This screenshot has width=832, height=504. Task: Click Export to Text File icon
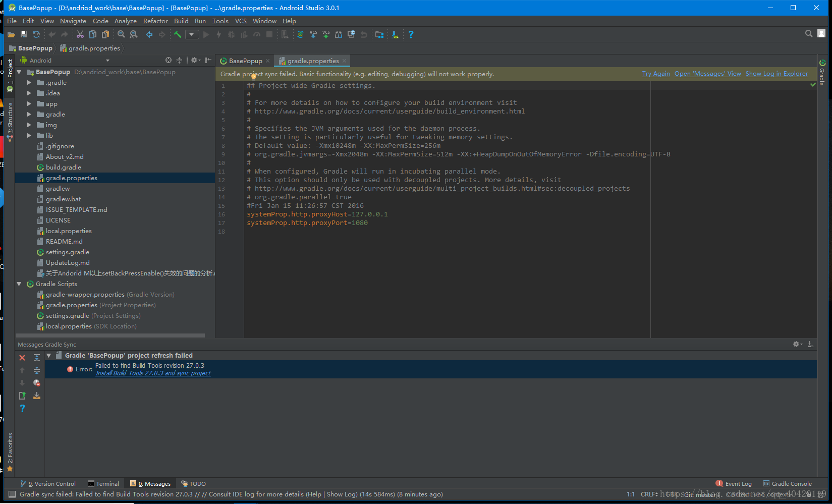22,396
